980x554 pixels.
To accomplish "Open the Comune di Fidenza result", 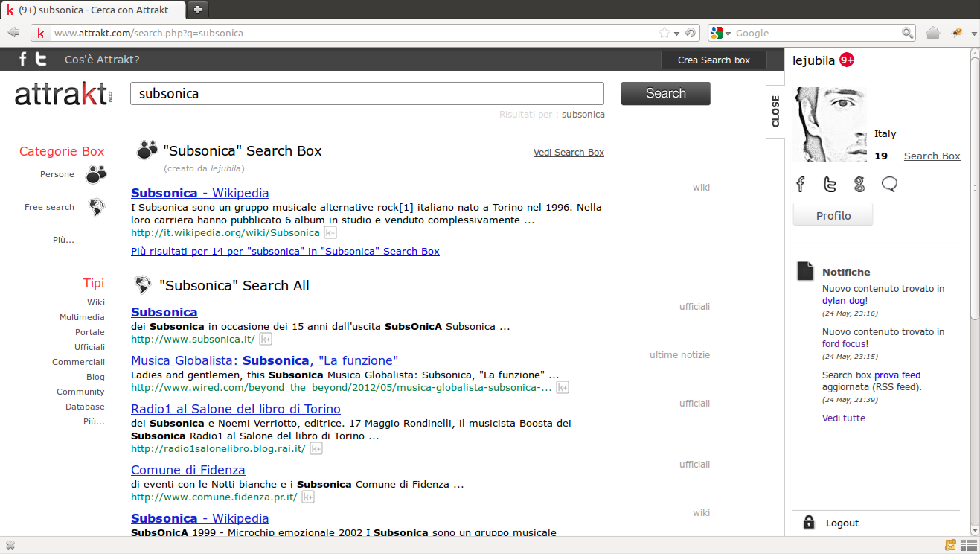I will pyautogui.click(x=188, y=470).
